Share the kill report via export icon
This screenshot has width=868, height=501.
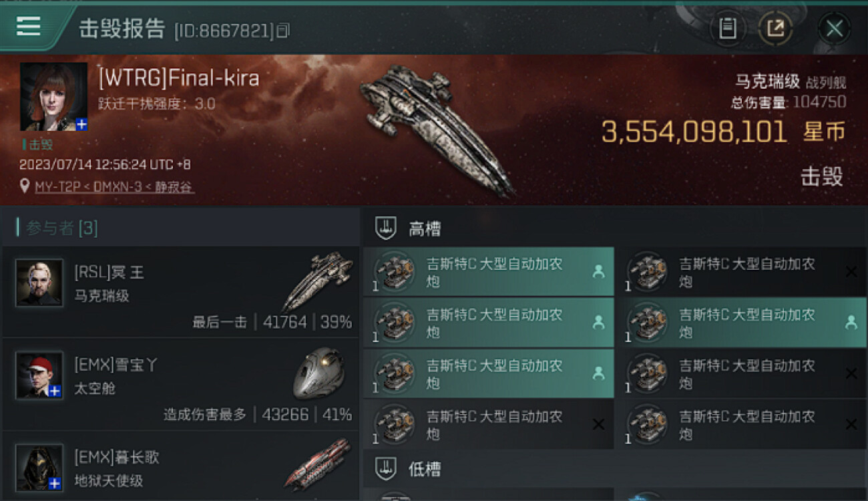click(775, 29)
